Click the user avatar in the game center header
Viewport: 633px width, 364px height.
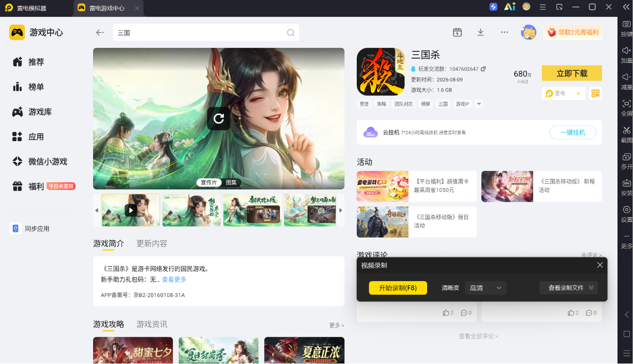pyautogui.click(x=528, y=32)
